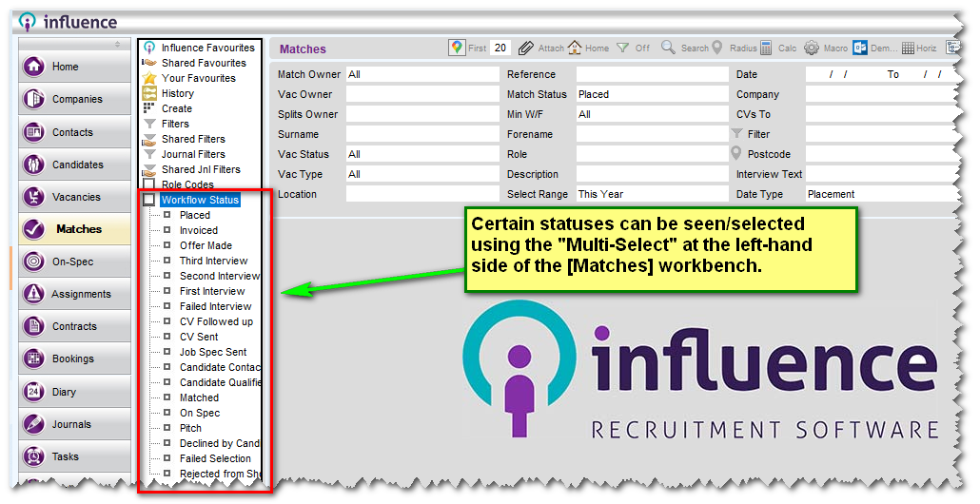Viewport: 980px width, 504px height.
Task: Click the Horiz grid icon
Action: [908, 48]
